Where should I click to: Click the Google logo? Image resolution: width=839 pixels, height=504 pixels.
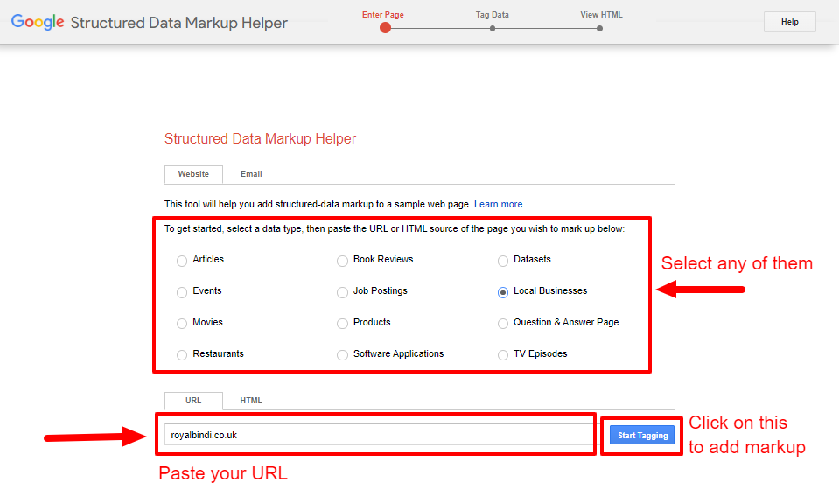tap(38, 22)
